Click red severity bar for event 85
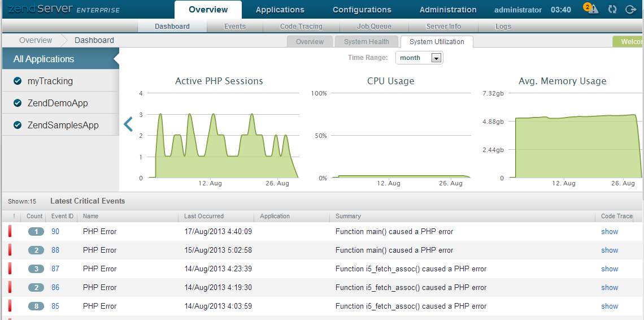The width and height of the screenshot is (644, 320). [10, 306]
